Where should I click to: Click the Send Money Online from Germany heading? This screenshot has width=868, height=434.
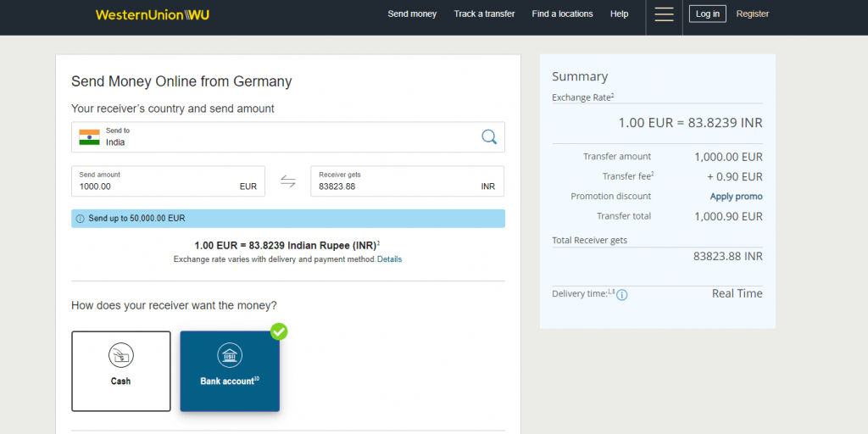181,81
